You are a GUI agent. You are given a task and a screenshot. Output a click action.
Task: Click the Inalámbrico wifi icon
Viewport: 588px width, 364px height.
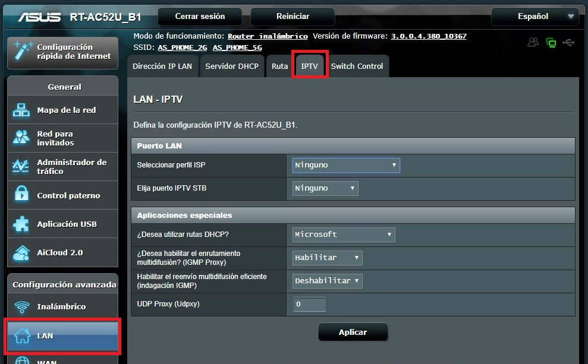[22, 307]
